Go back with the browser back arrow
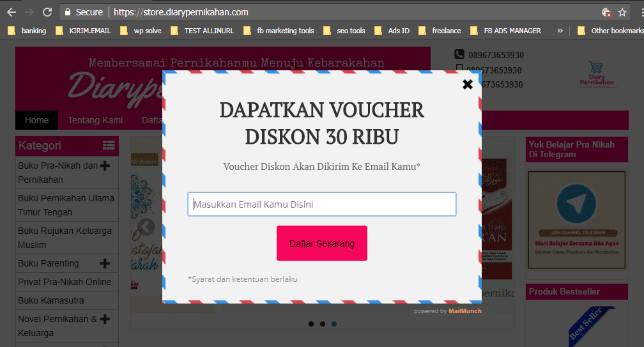Screen dimensions: 644x347 click(x=11, y=12)
